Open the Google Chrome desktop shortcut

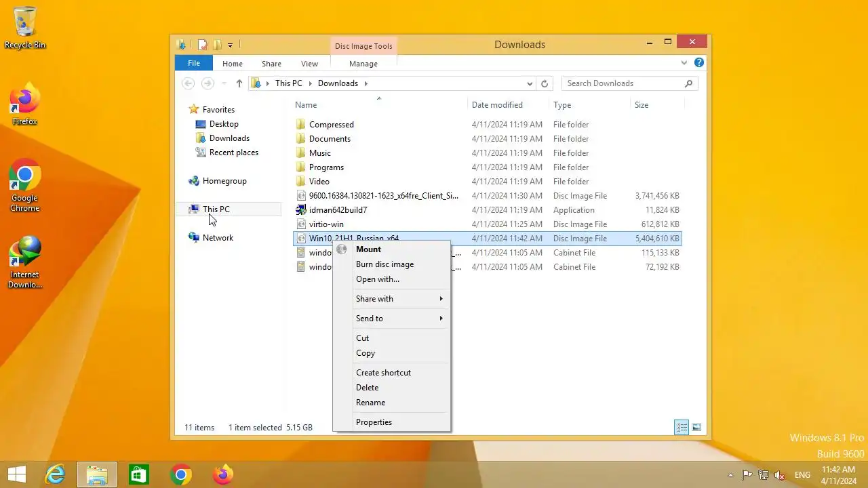[x=25, y=185]
